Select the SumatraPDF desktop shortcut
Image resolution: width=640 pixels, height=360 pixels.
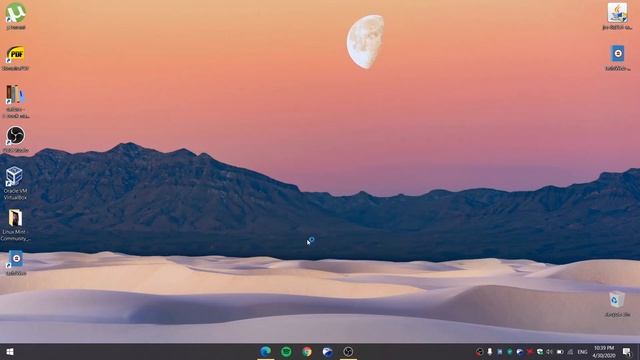(x=16, y=58)
